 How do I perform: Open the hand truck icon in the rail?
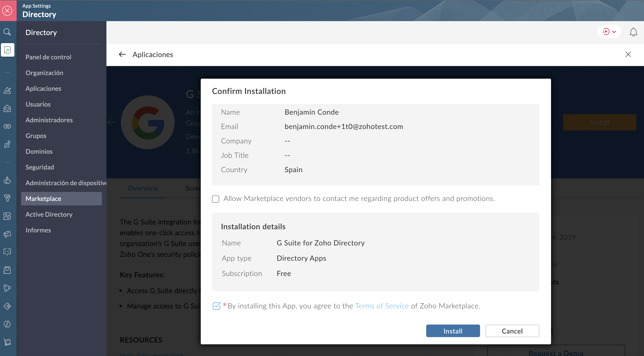(7, 342)
